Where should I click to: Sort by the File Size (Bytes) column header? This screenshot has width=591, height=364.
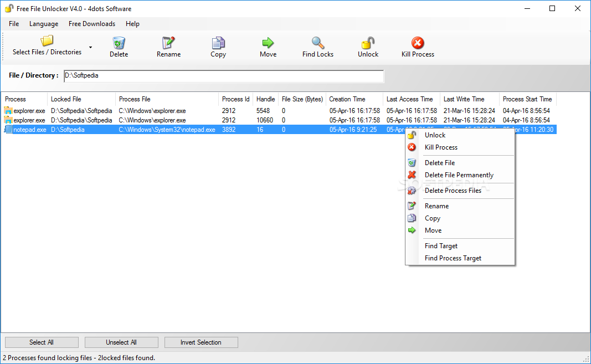point(302,99)
